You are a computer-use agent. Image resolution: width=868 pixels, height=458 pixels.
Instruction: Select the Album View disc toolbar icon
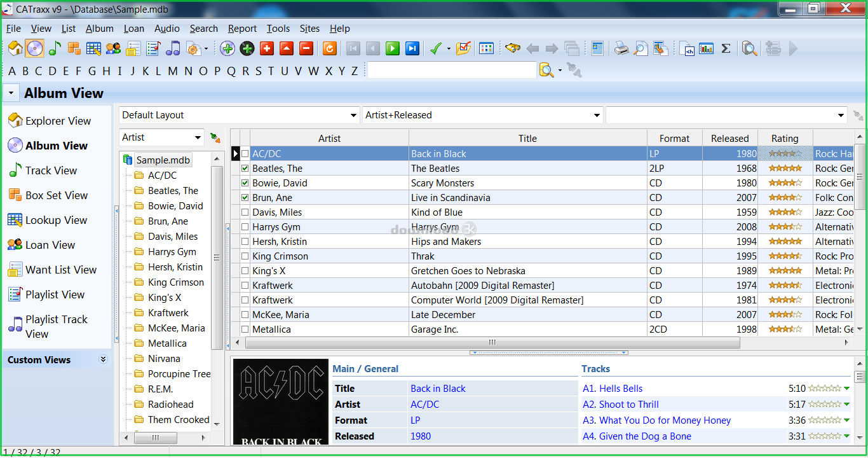point(35,48)
